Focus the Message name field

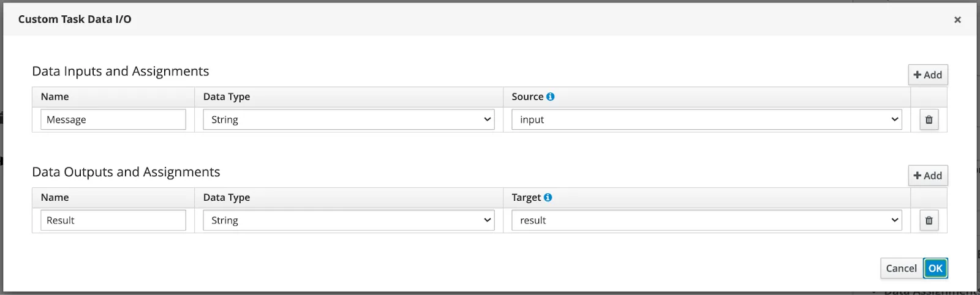click(x=113, y=120)
